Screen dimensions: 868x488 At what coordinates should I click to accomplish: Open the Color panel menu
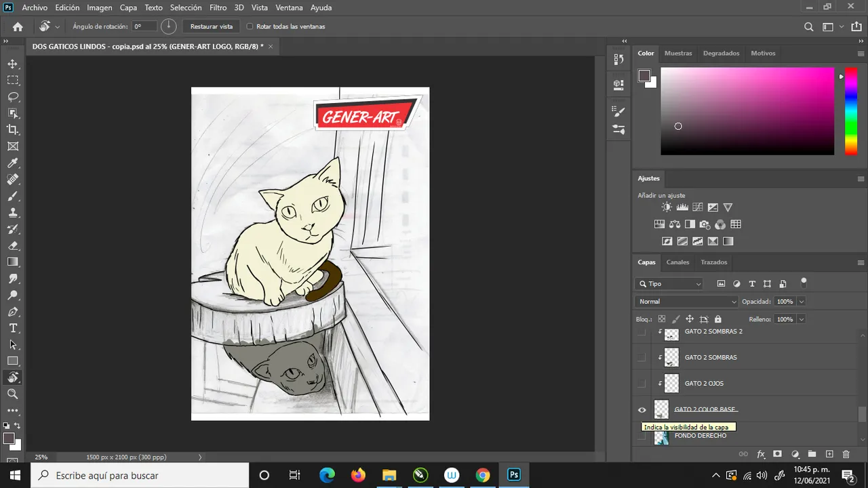click(x=861, y=53)
